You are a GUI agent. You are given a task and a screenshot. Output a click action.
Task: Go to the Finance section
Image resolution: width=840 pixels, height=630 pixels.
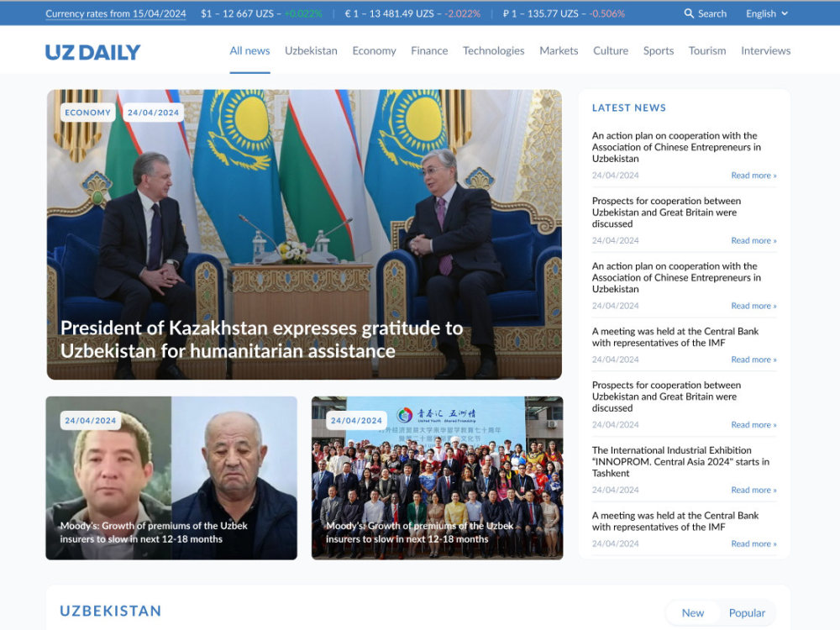coord(429,51)
